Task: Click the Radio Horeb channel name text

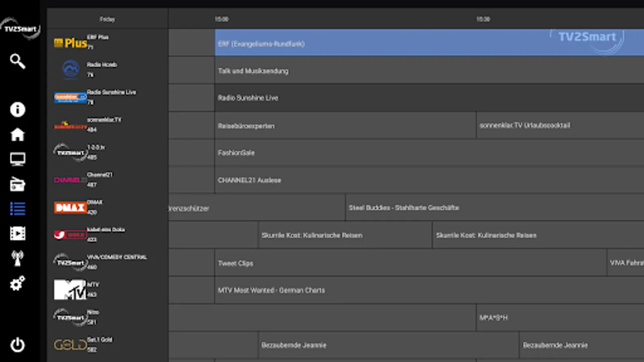Action: [102, 64]
